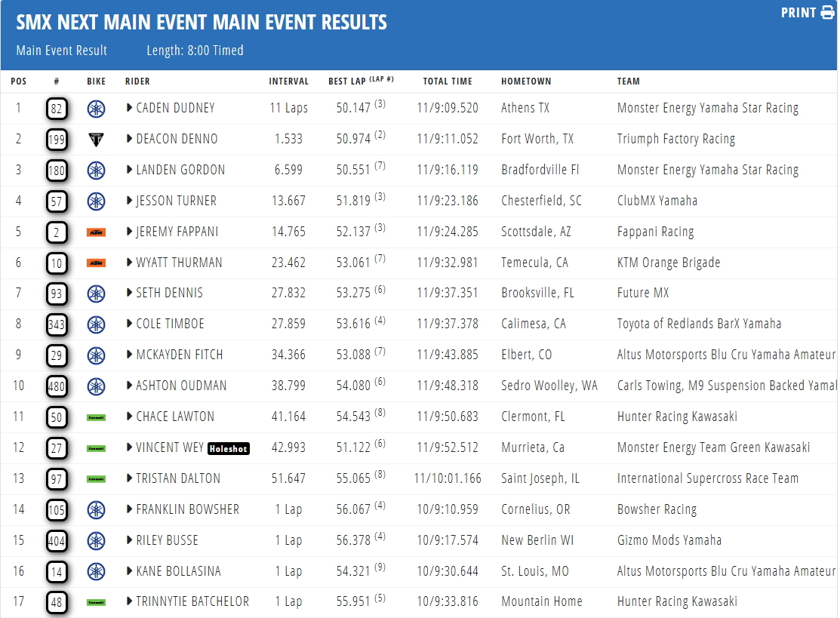This screenshot has height=618, width=840.
Task: Click Deacon Denno's Triumph bike logo
Action: point(96,140)
